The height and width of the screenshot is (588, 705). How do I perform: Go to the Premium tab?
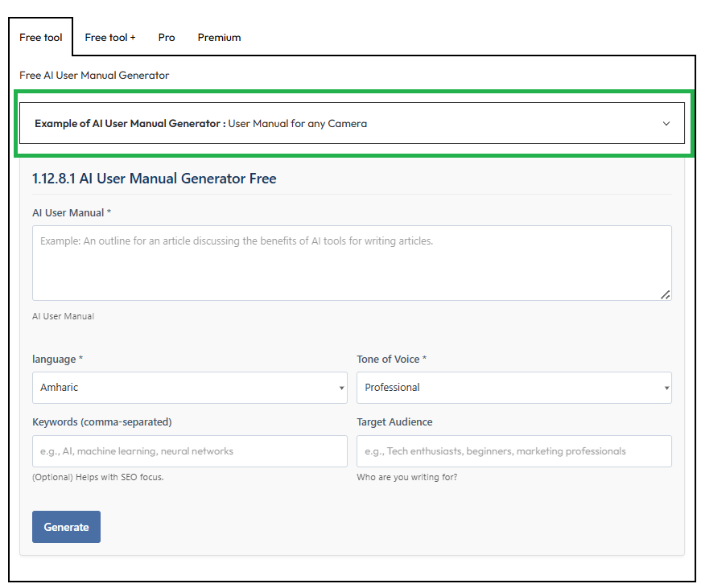coord(219,37)
